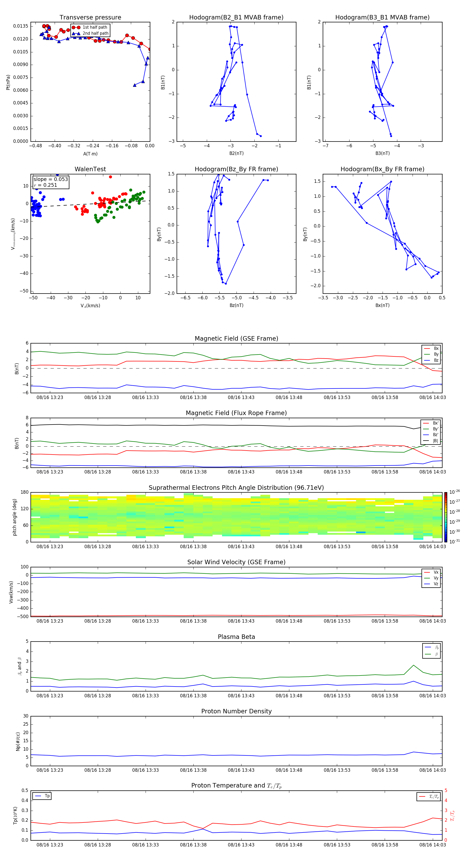Click the "Magnetic Field (GSE Frame)" title
This screenshot has width=473, height=868.
click(x=236, y=339)
